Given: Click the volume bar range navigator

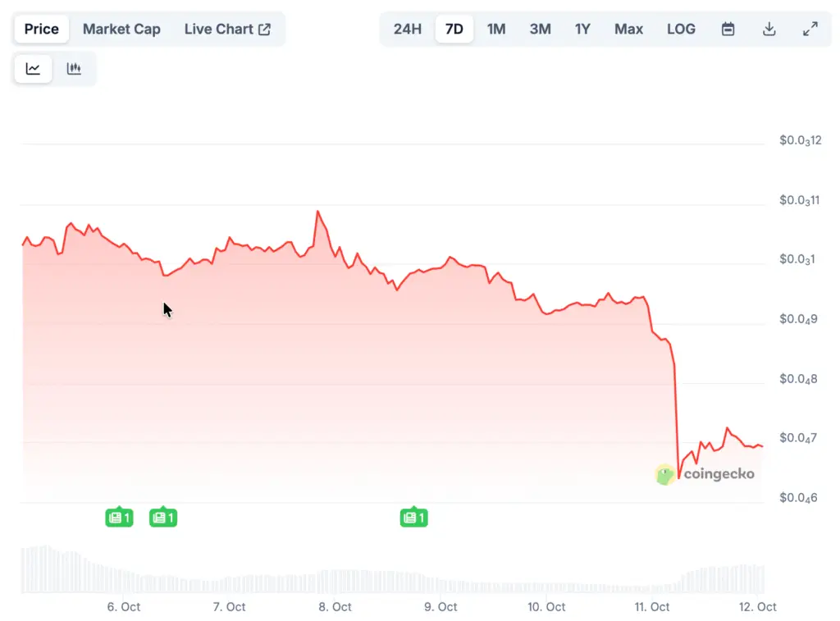Looking at the screenshot, I should click(392, 569).
